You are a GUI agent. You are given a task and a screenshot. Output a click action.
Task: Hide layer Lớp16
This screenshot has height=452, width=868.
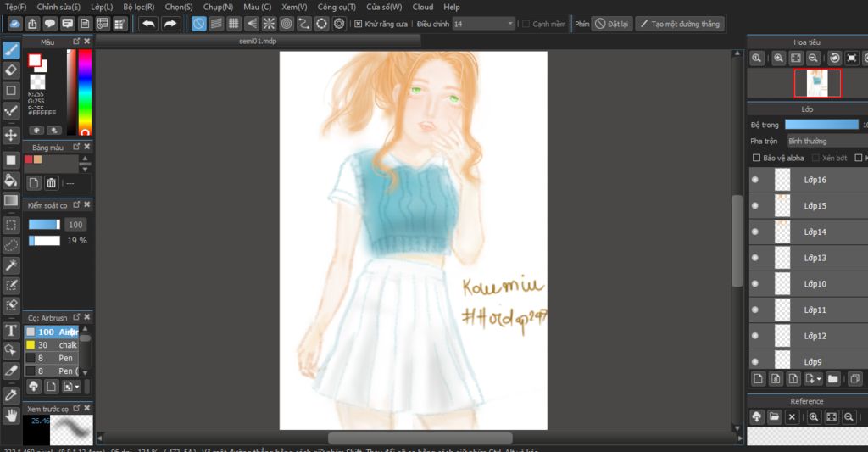point(755,180)
